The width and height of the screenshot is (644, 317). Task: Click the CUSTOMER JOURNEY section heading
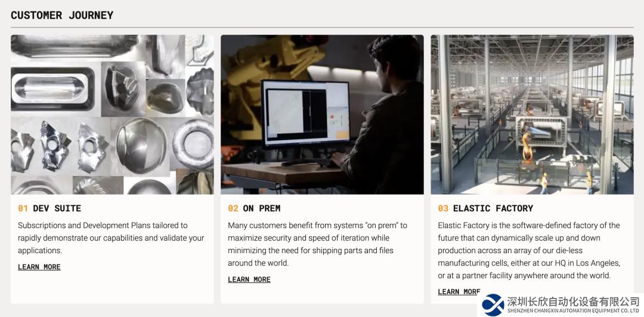coord(62,15)
